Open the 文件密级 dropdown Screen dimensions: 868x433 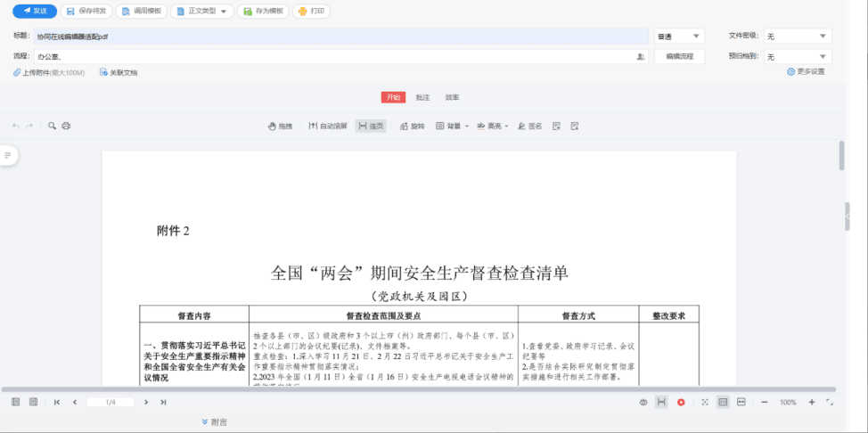(x=798, y=37)
